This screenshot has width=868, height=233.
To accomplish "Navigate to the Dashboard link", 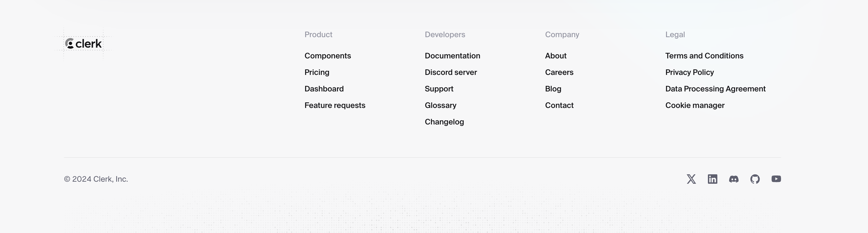I will [324, 89].
